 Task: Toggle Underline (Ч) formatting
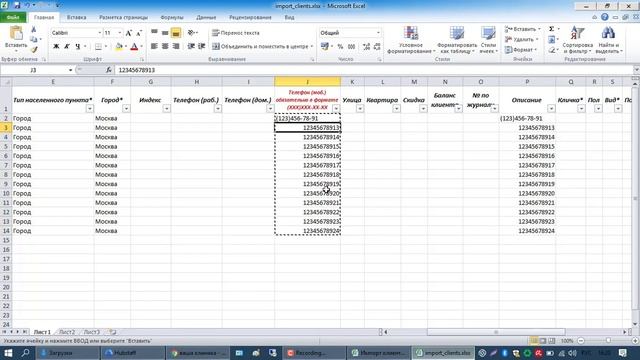pyautogui.click(x=78, y=47)
